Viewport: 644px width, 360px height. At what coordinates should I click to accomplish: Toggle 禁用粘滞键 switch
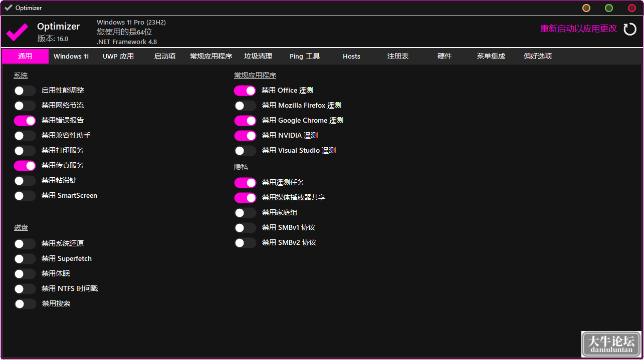(25, 181)
